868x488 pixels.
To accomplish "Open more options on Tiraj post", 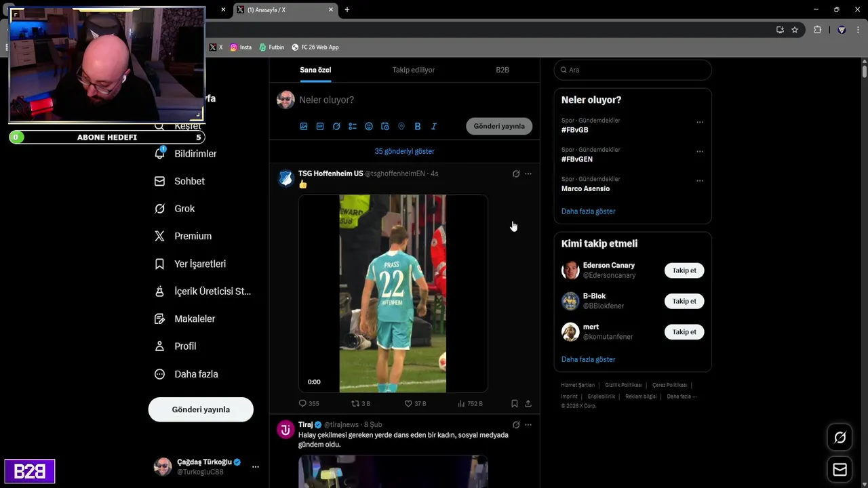I will [x=528, y=425].
